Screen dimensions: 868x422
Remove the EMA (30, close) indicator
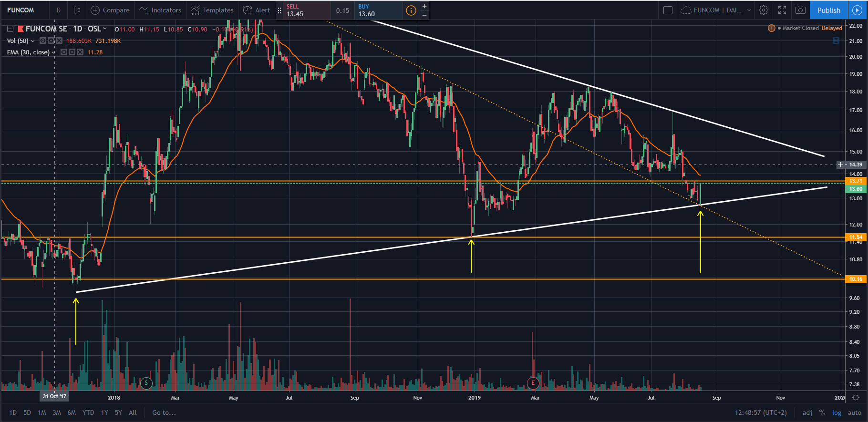point(80,52)
